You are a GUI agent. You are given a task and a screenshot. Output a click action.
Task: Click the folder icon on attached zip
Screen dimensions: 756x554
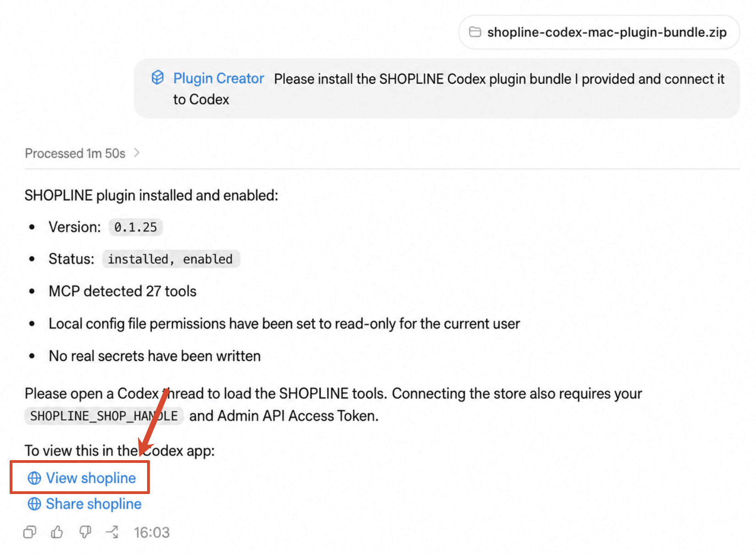click(475, 32)
